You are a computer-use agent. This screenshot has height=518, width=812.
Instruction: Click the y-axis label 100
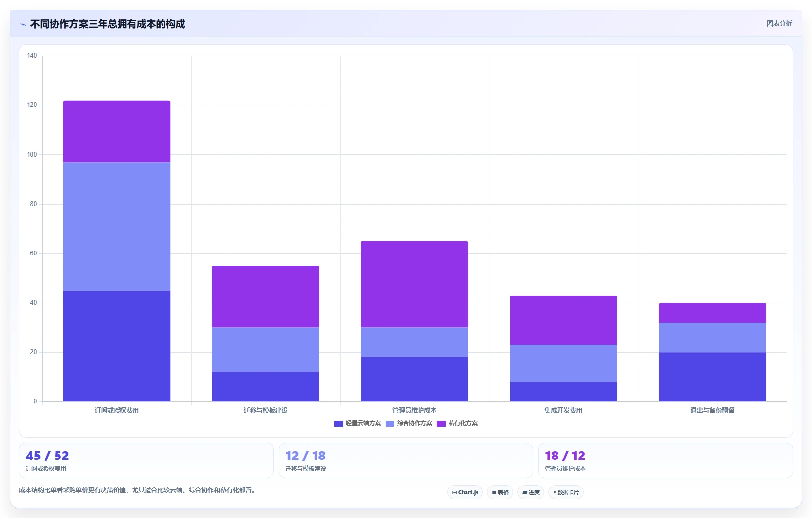32,154
